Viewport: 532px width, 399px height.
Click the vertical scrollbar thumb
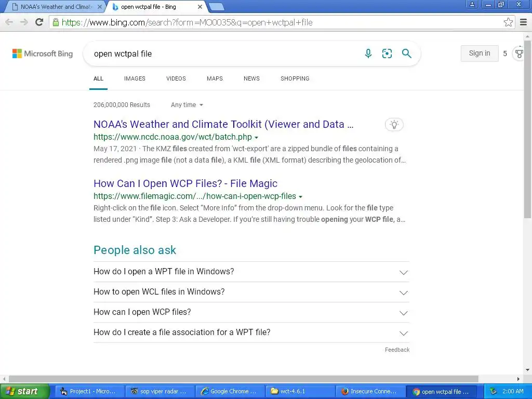pos(528,129)
